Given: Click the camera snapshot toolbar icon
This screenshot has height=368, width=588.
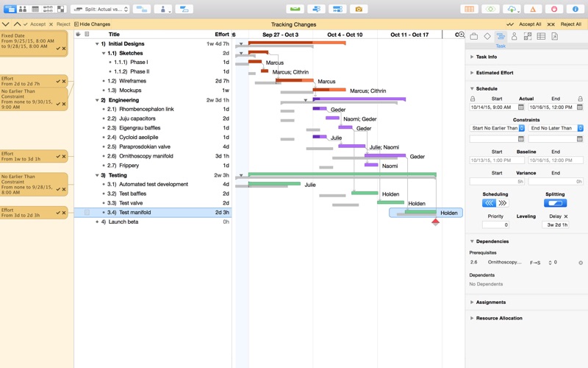Looking at the screenshot, I should tap(359, 10).
